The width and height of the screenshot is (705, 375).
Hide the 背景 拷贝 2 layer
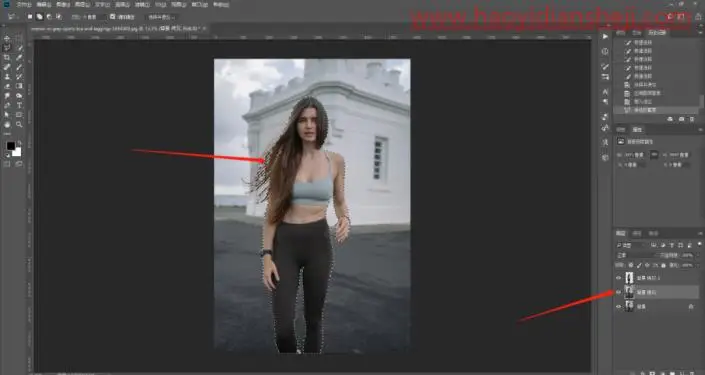tap(618, 278)
